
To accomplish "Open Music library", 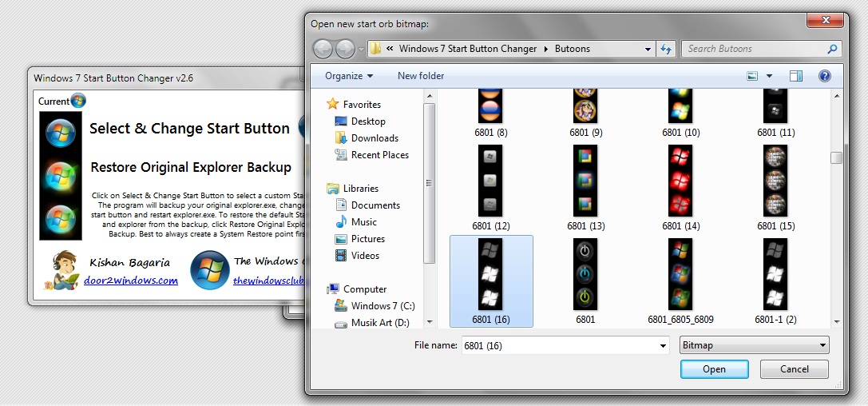I will coord(356,221).
